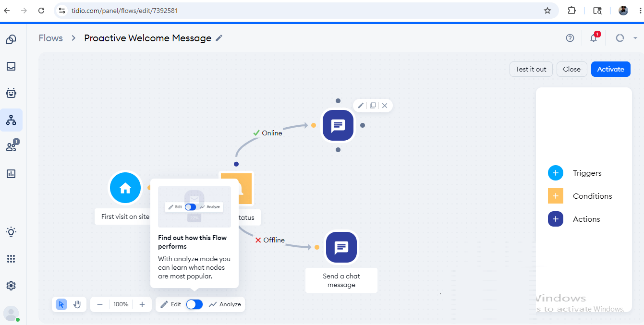Click the Conditions label in panel
This screenshot has width=644, height=325.
592,196
